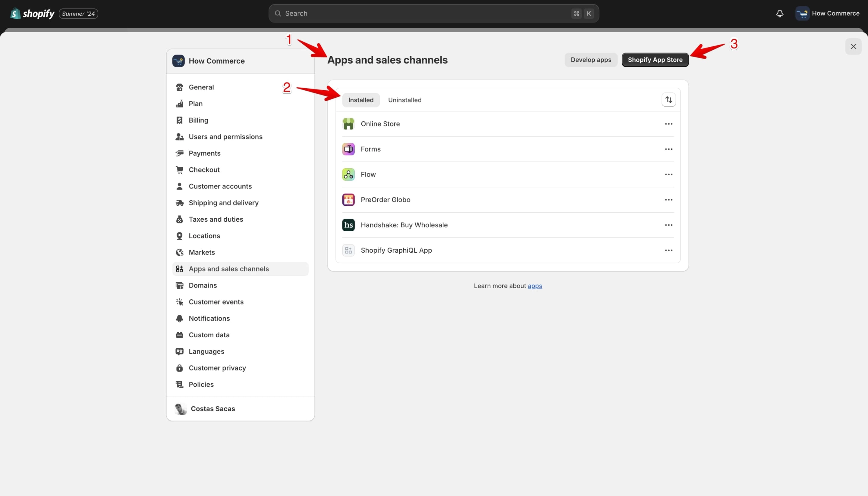This screenshot has height=496, width=868.
Task: Click the Costas Sacas avatar photo
Action: tap(180, 409)
